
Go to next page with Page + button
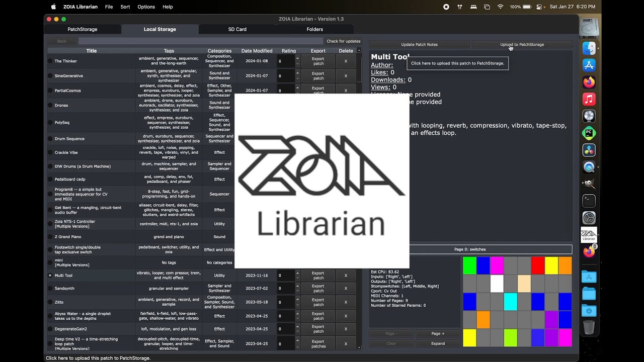tap(438, 333)
